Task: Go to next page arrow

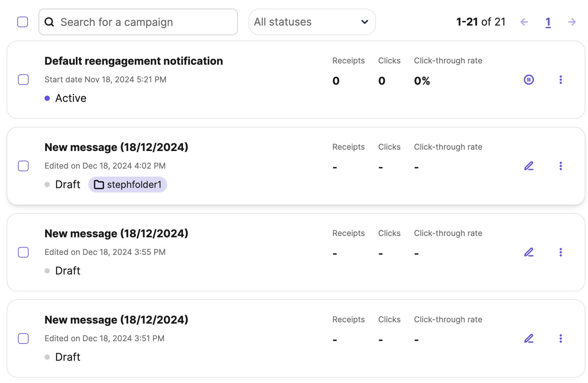Action: point(572,22)
